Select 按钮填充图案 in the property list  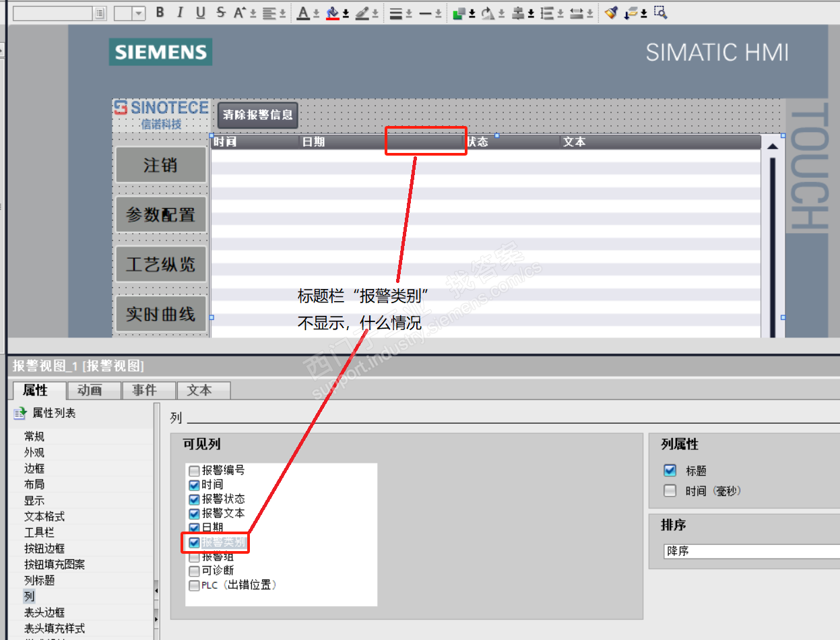click(55, 565)
